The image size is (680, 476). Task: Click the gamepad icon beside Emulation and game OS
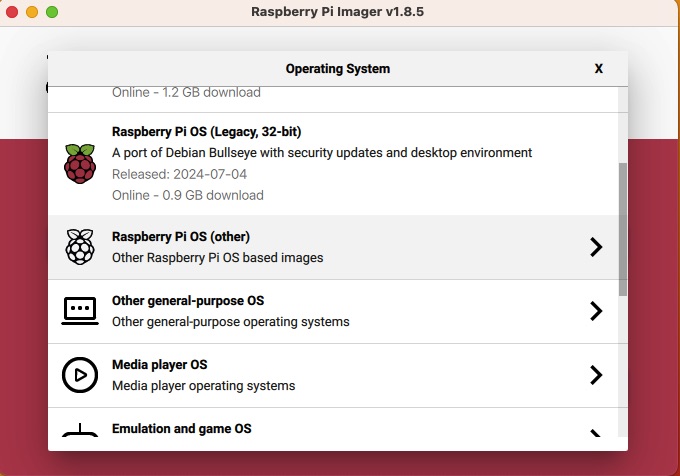tap(80, 435)
